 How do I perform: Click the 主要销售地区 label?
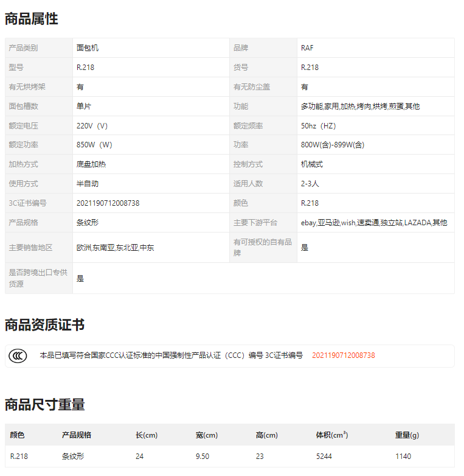[30, 248]
